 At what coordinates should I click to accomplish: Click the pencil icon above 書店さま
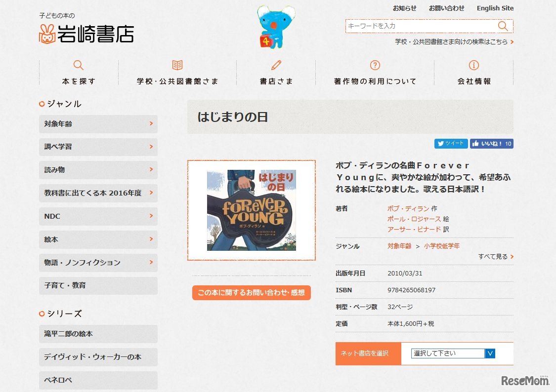pos(276,64)
